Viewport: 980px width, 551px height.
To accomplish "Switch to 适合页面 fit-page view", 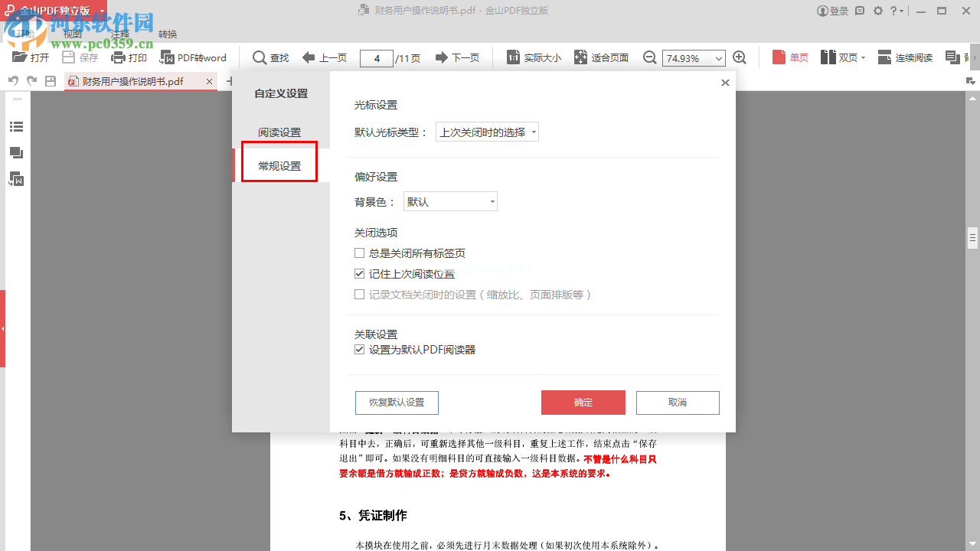I will pyautogui.click(x=602, y=57).
